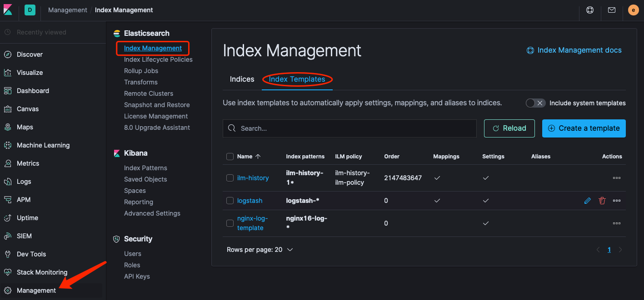This screenshot has width=644, height=300.
Task: Switch to the Indices tab
Action: pyautogui.click(x=242, y=79)
